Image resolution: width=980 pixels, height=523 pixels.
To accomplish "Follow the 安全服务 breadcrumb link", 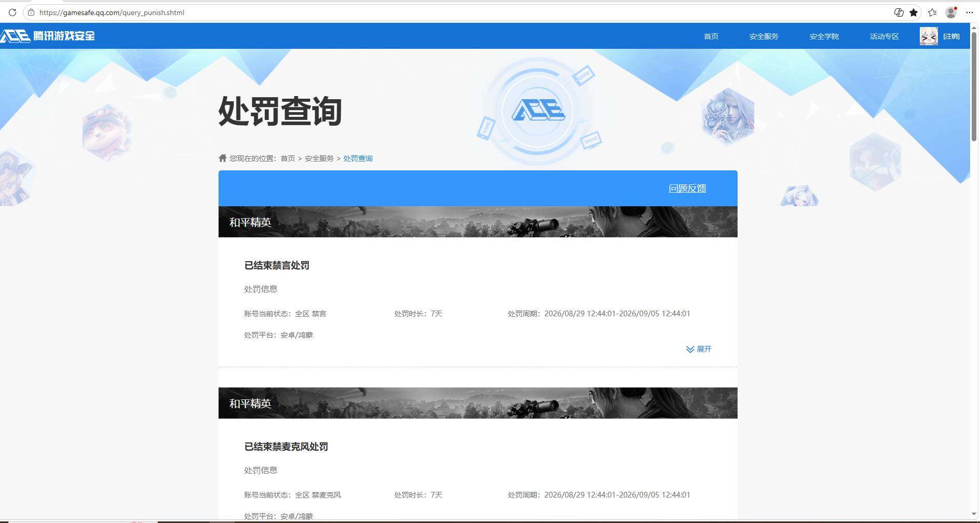I will (x=319, y=158).
